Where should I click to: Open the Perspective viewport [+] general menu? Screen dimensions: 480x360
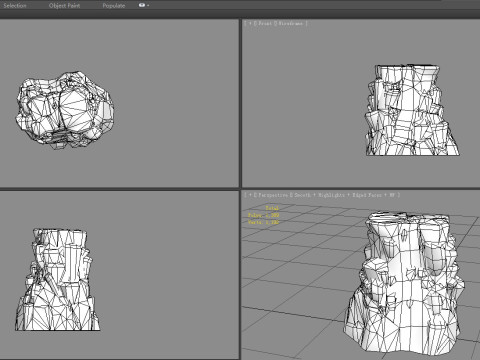[250, 195]
